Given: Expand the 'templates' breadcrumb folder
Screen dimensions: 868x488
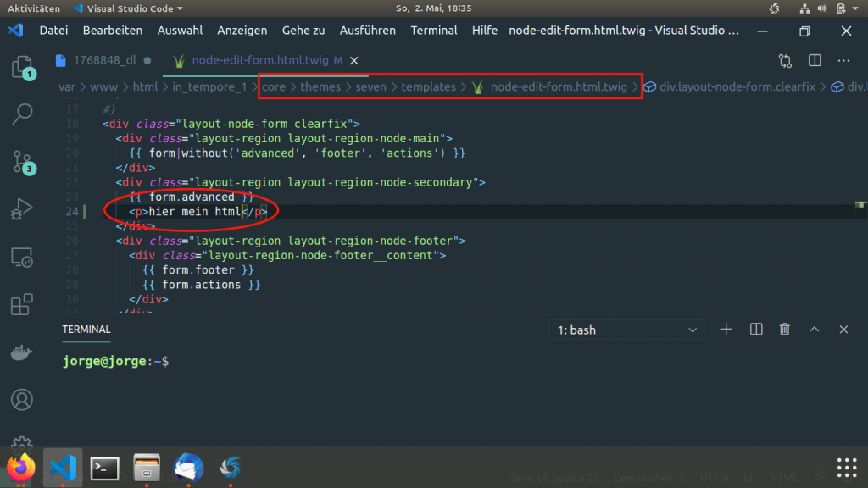Looking at the screenshot, I should coord(428,86).
